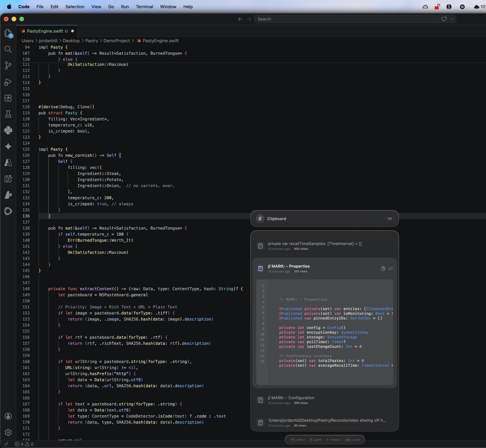Expand the Pastry breadcrumb item
Screen dimensions: 486x448
coord(92,41)
